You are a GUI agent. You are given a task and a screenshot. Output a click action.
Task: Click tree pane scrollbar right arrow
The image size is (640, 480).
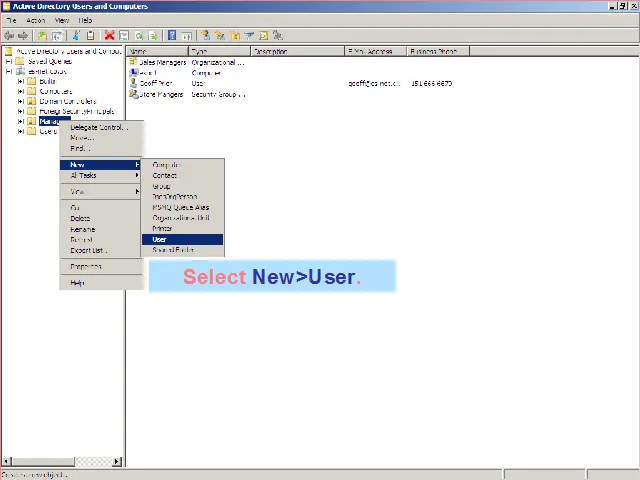tap(117, 462)
